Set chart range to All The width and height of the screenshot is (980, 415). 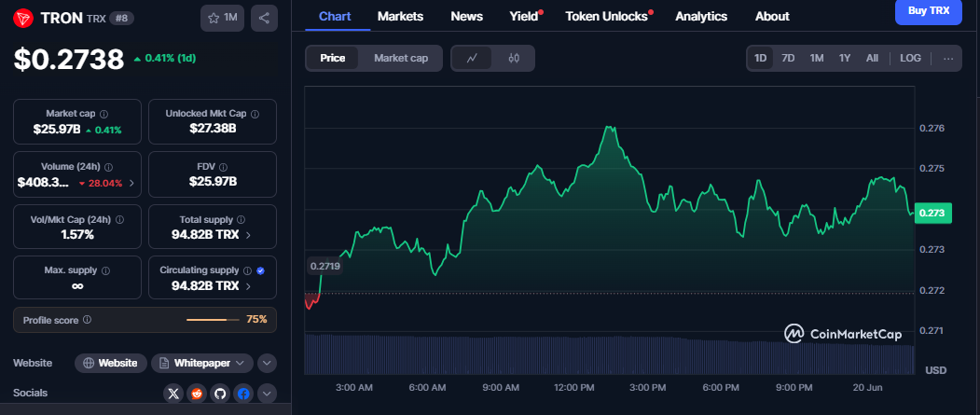click(x=872, y=58)
